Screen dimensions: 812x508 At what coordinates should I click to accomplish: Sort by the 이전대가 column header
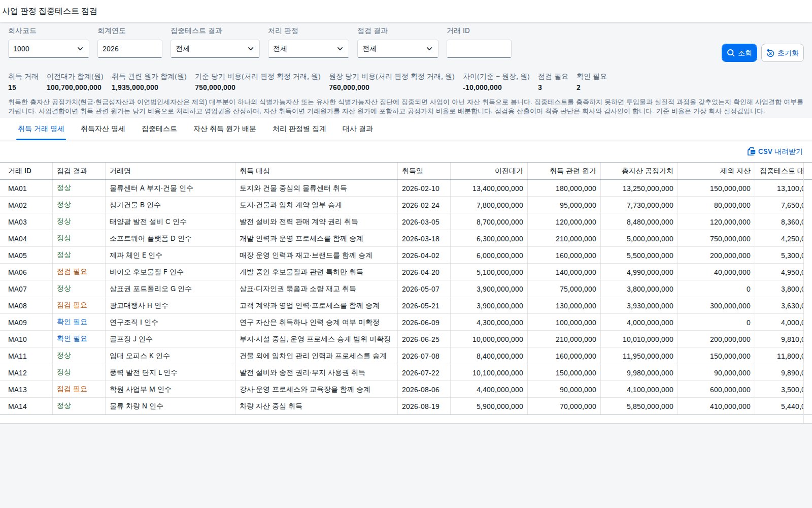(x=489, y=171)
